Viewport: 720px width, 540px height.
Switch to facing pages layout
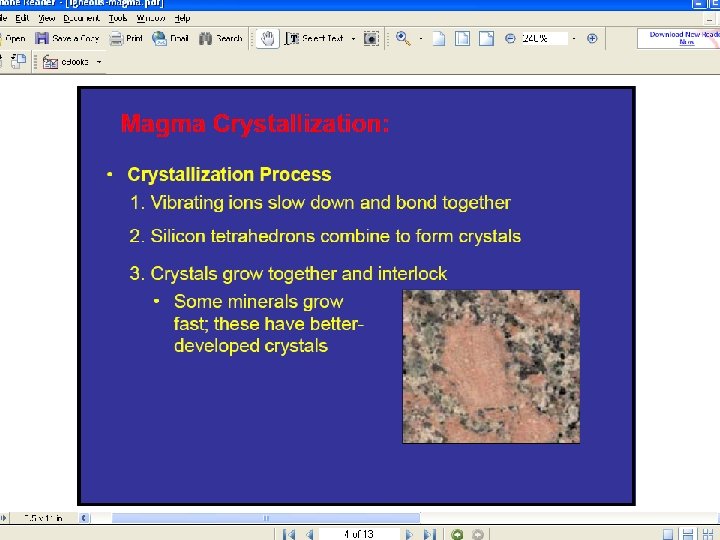tap(708, 534)
